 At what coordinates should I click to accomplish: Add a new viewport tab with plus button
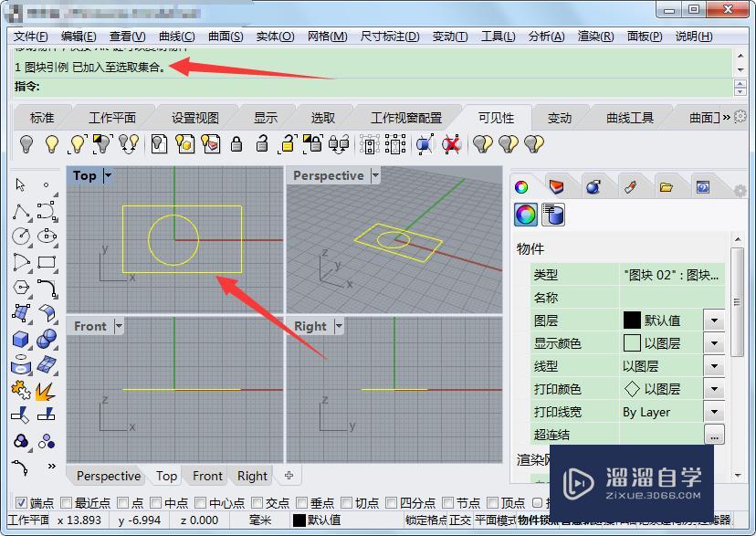[289, 475]
